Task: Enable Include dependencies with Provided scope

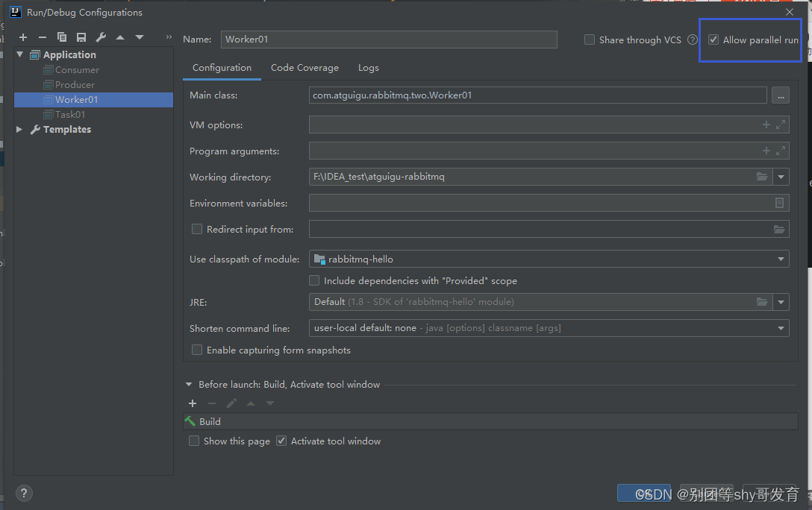Action: [x=314, y=281]
